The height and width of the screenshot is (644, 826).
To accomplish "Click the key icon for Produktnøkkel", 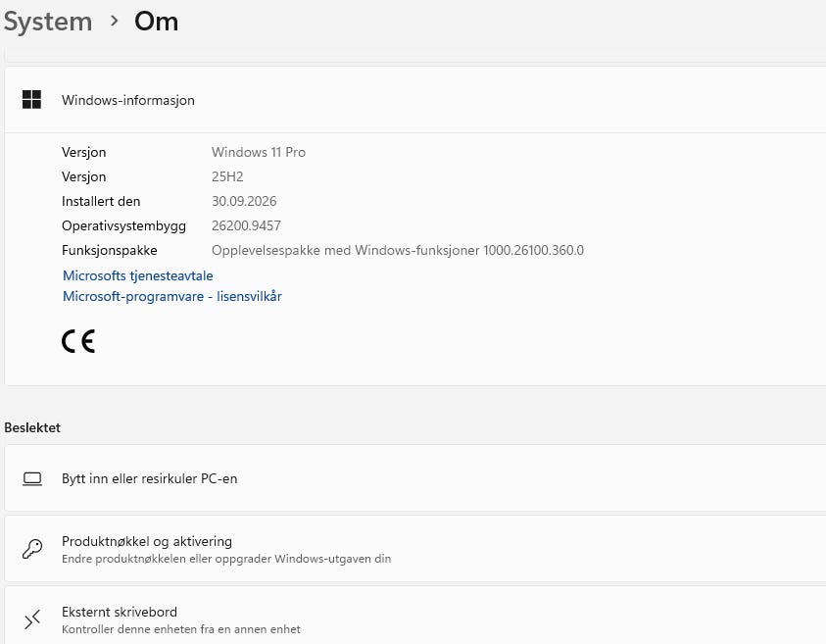I will [x=32, y=549].
